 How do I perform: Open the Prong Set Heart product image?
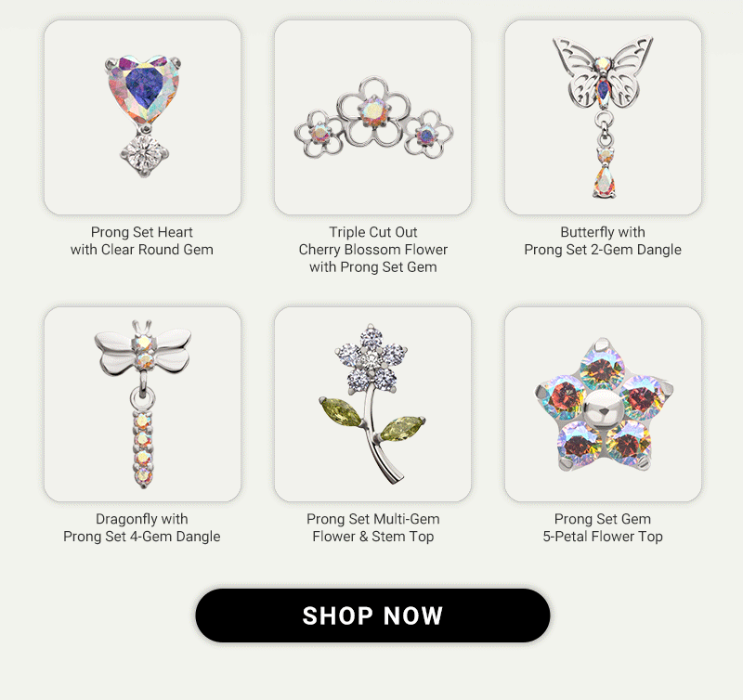click(x=143, y=117)
